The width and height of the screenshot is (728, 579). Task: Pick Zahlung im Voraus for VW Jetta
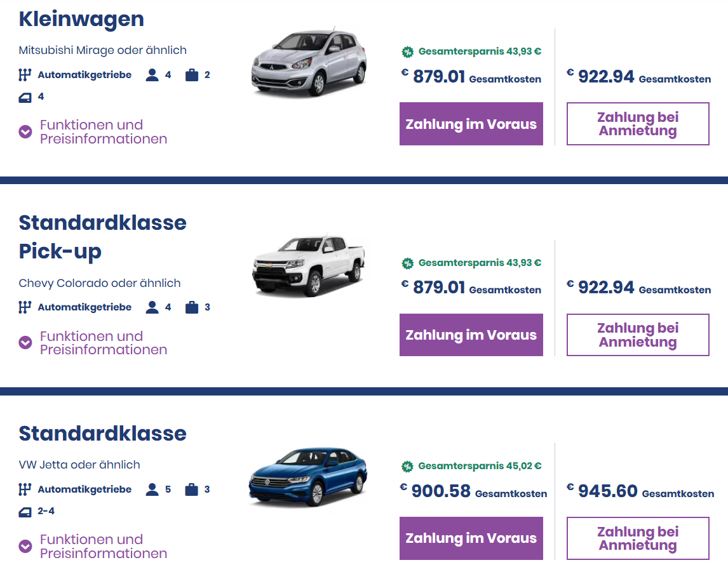pyautogui.click(x=471, y=538)
